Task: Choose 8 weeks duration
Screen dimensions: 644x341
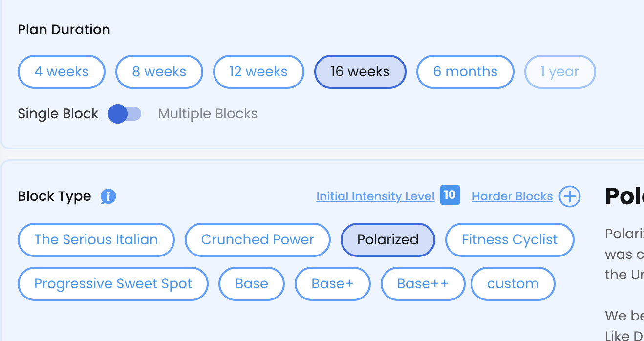Action: 159,72
